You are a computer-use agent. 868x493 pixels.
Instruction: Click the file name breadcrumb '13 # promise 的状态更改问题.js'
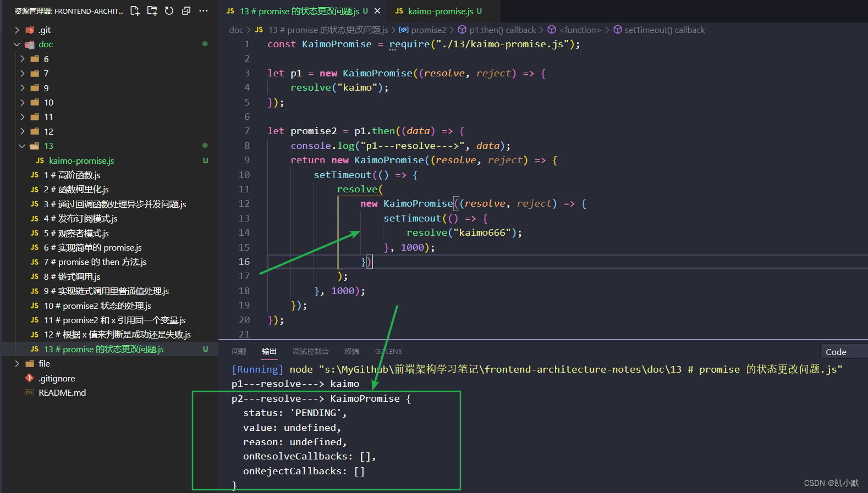pos(328,30)
